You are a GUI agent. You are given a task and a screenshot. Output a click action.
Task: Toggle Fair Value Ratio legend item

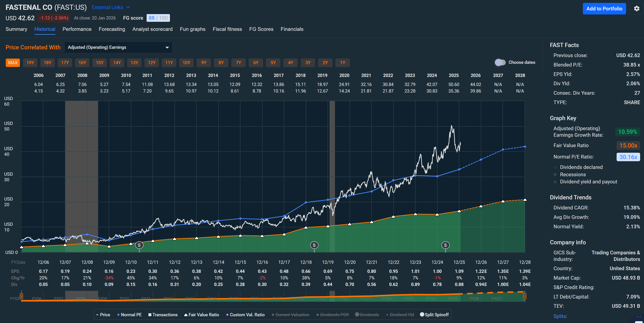tap(202, 315)
